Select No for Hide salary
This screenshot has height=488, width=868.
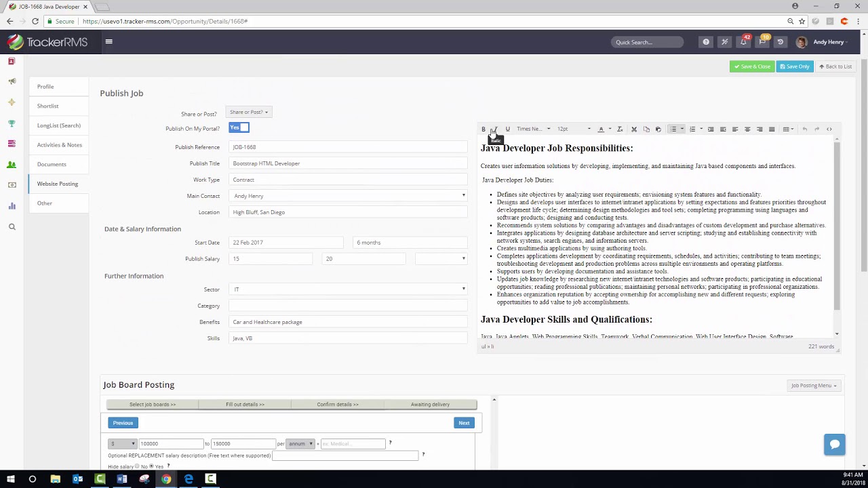point(138,466)
